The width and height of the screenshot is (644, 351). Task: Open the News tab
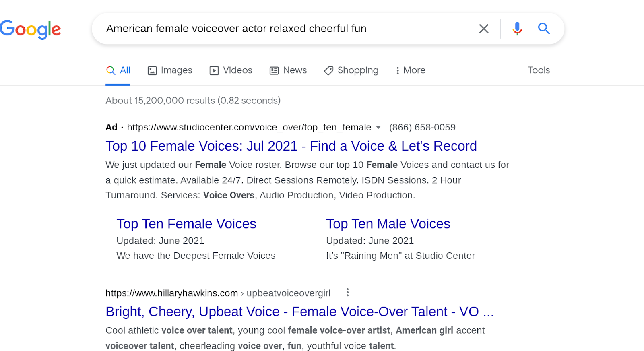coord(288,70)
